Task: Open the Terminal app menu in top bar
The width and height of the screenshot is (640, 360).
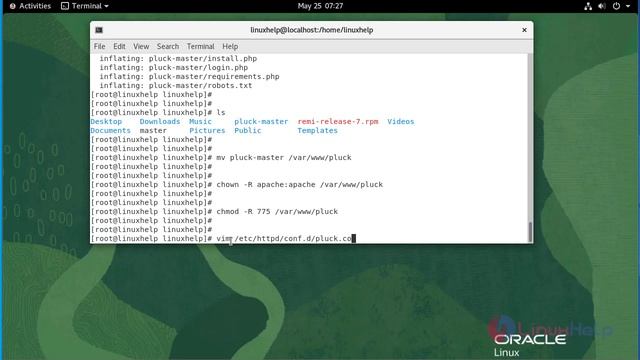Action: (x=85, y=6)
